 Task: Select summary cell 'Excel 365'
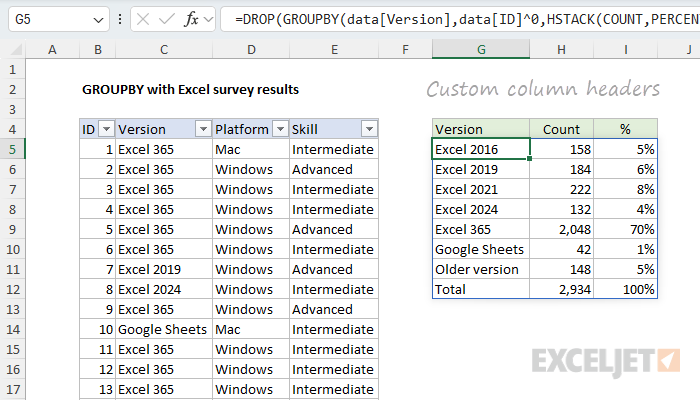point(481,229)
